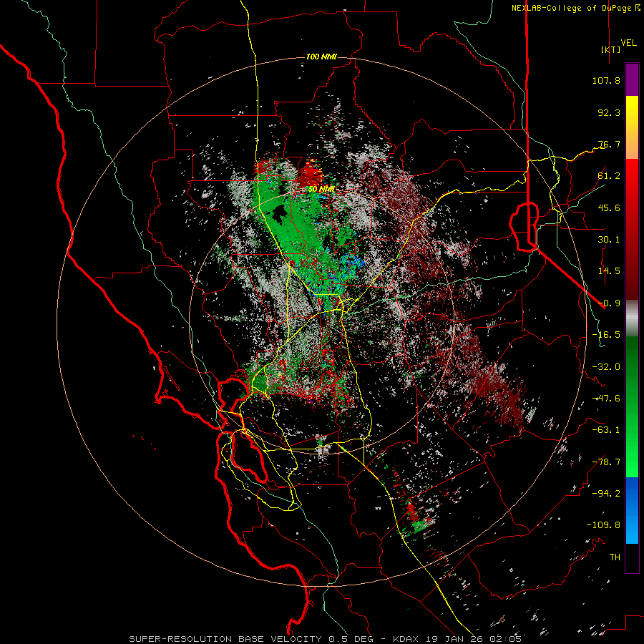Click the 76.7 velocity scale value

click(x=609, y=144)
